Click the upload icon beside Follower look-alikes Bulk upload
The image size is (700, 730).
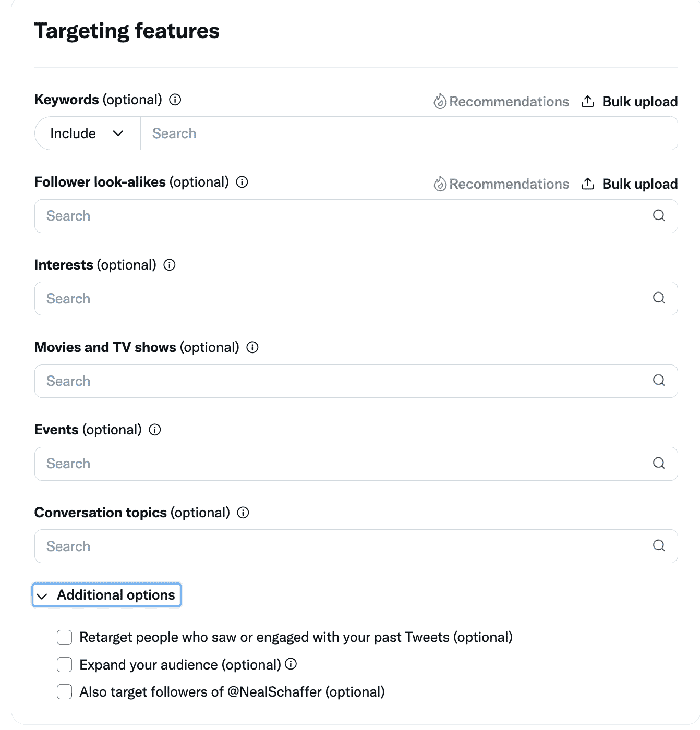(588, 184)
